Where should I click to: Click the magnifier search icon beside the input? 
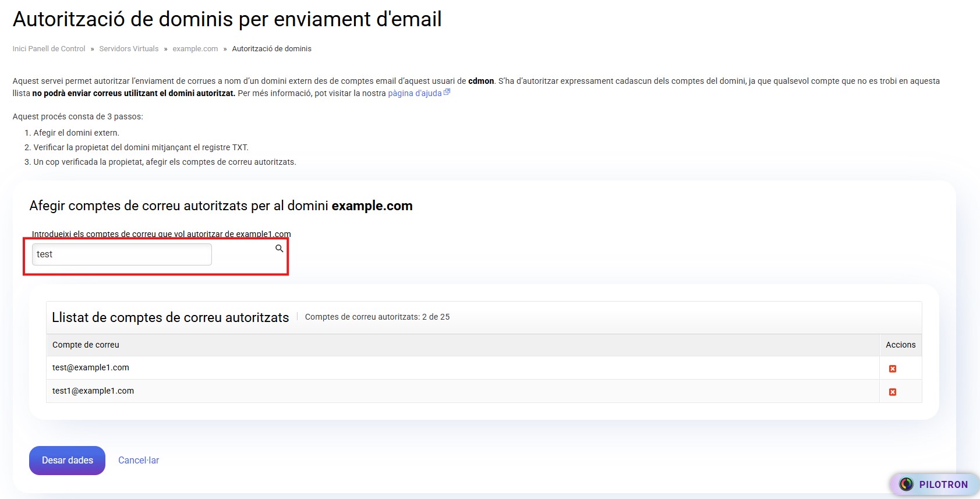point(280,249)
